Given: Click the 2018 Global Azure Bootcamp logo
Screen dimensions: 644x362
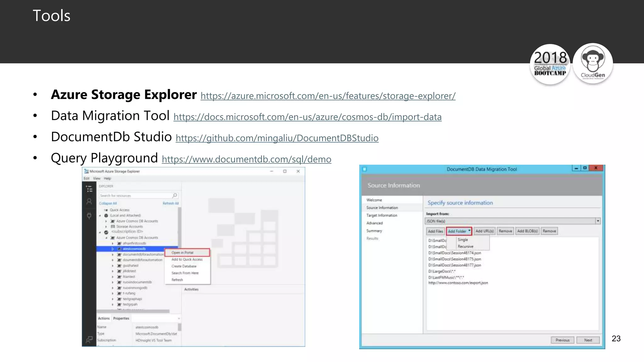Looking at the screenshot, I should pos(550,64).
